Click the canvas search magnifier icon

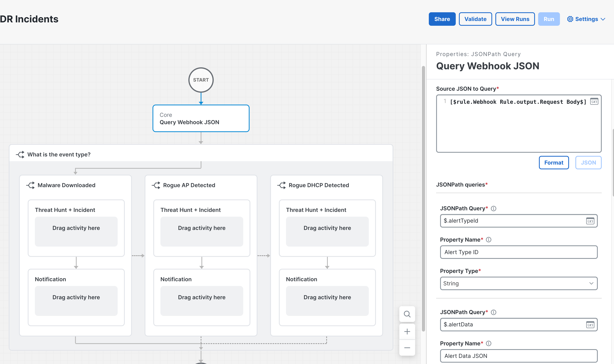[407, 314]
